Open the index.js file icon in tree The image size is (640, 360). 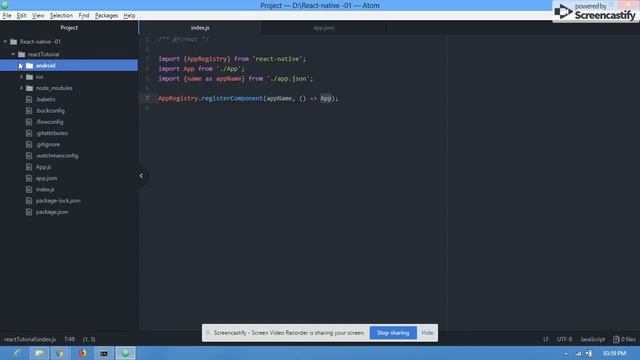point(29,189)
